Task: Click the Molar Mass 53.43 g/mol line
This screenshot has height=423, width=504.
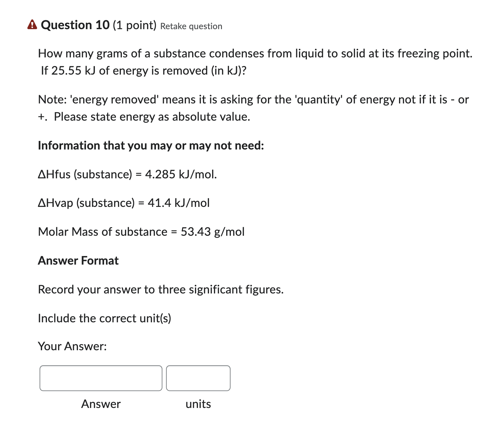Action: pyautogui.click(x=141, y=232)
